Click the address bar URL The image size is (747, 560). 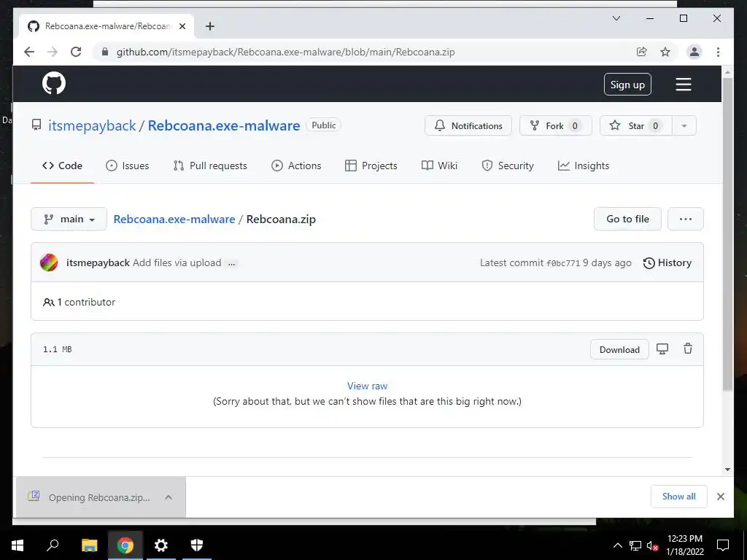point(286,52)
